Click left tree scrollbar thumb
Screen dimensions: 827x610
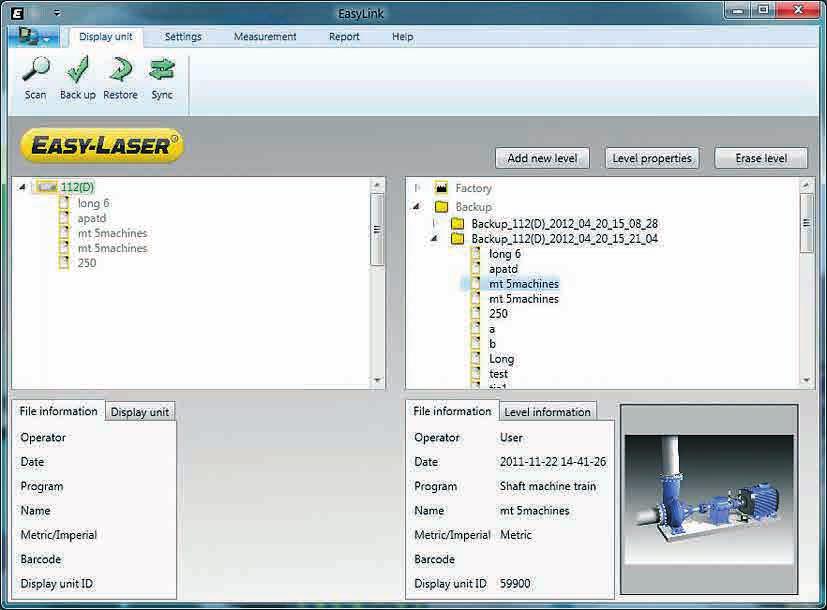pos(377,229)
